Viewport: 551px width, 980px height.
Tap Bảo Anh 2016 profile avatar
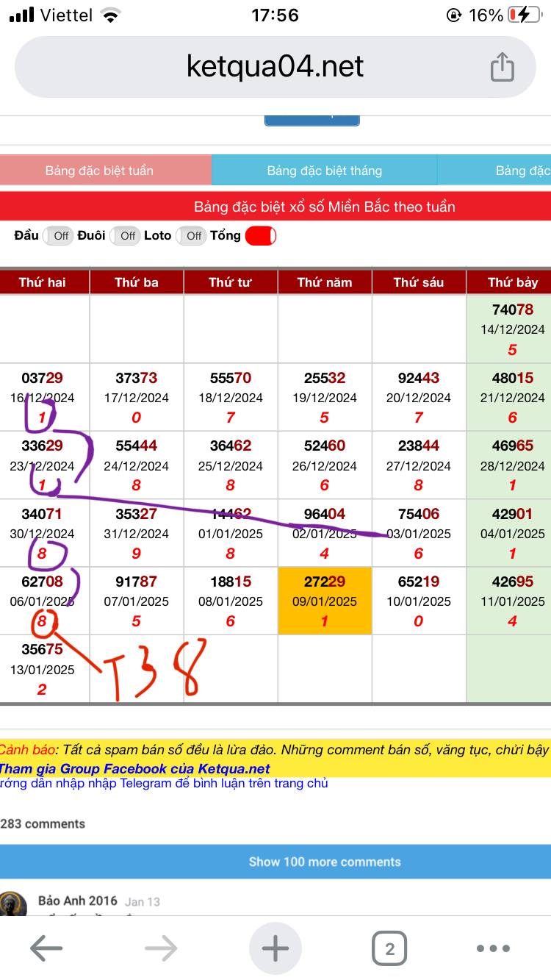click(x=12, y=904)
